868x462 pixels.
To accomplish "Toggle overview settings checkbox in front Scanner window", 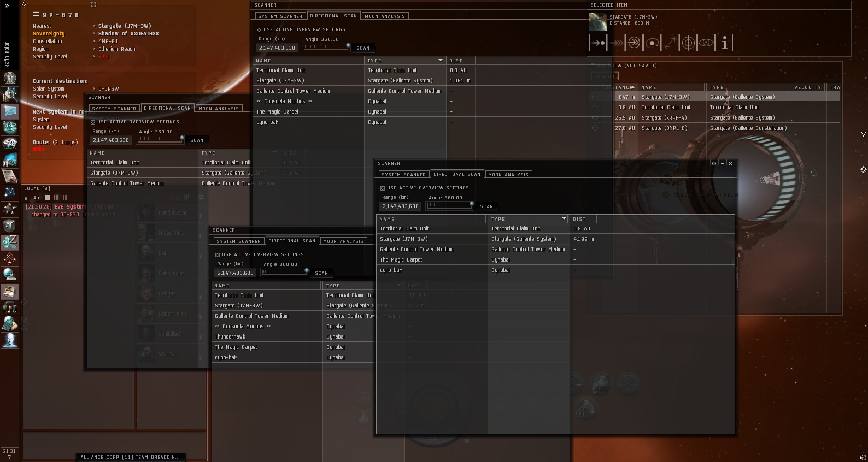I will click(382, 188).
